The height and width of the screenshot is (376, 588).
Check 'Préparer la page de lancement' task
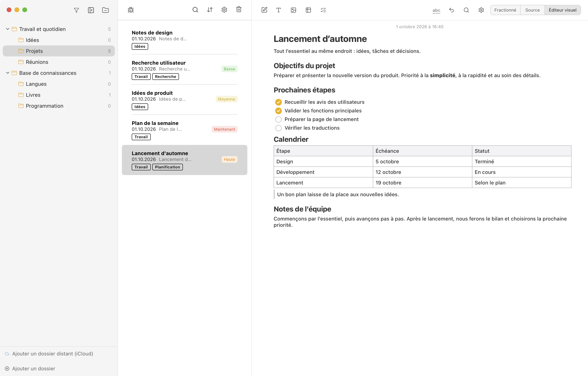tap(278, 119)
